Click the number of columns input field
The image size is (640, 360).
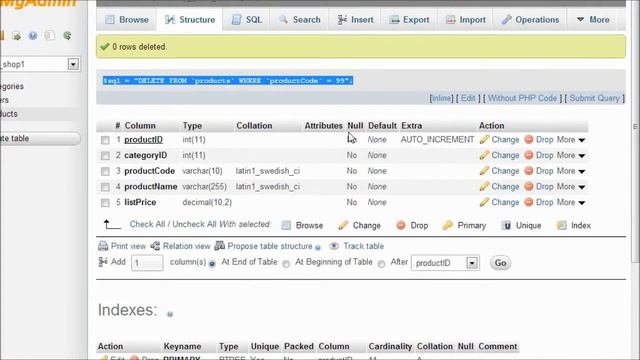[147, 263]
